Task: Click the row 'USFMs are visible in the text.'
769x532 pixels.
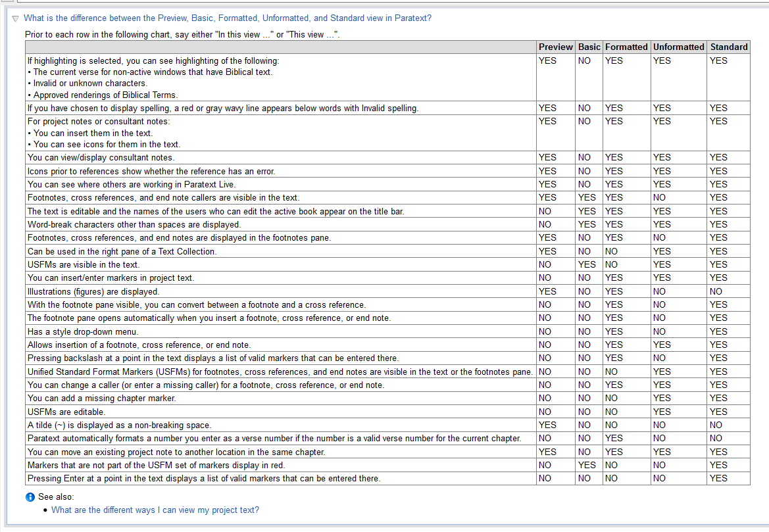Action: [387, 265]
